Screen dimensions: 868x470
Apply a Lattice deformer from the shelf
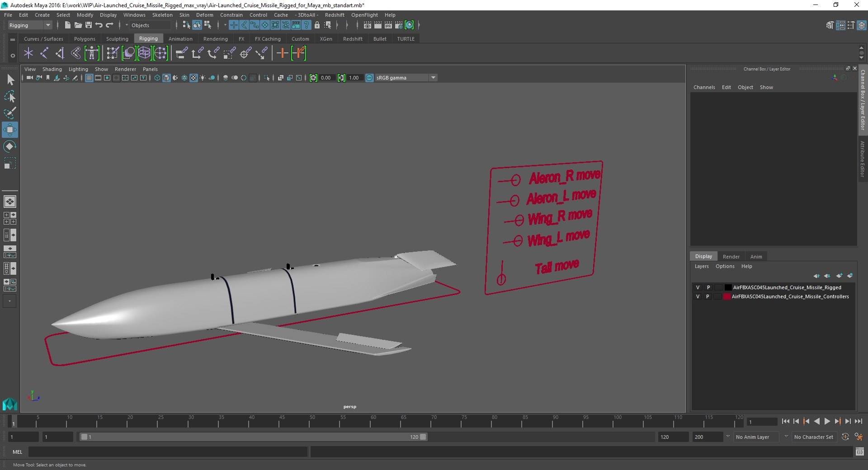click(x=144, y=53)
